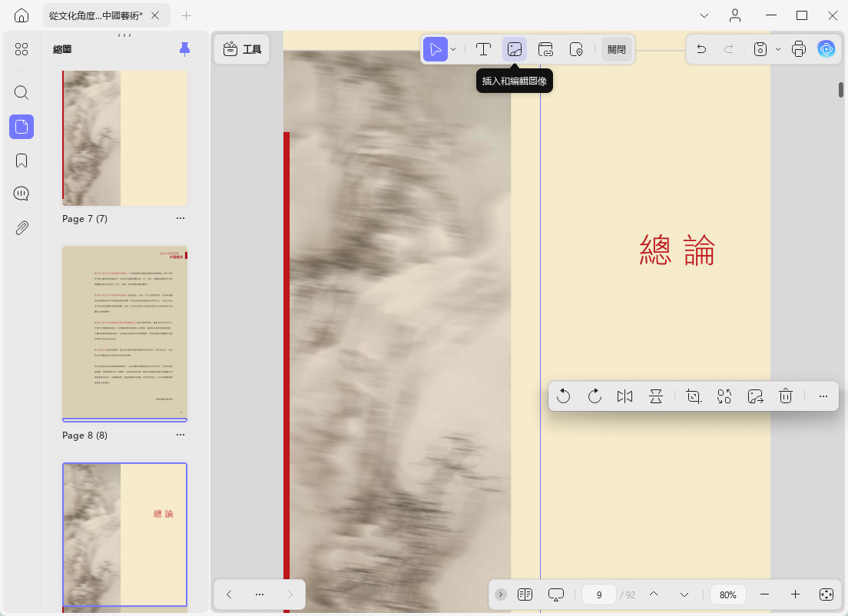
Task: Print the document
Action: click(799, 49)
